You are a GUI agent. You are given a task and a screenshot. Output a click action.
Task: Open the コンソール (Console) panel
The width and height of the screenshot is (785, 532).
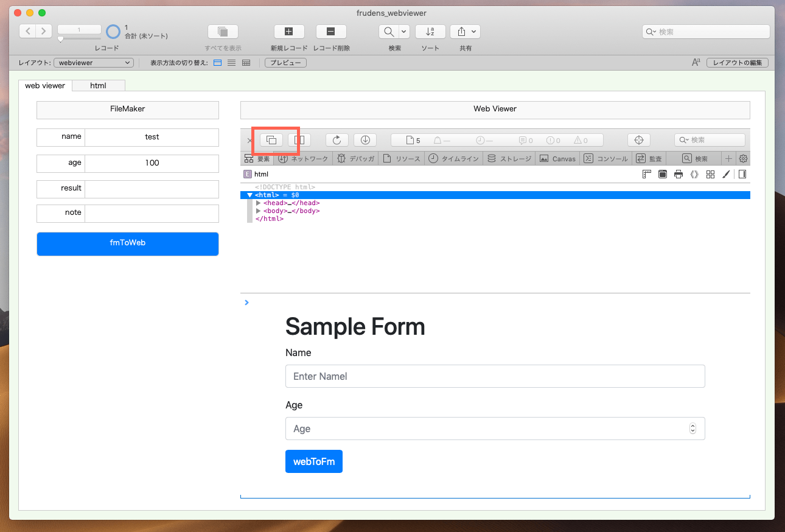click(606, 158)
